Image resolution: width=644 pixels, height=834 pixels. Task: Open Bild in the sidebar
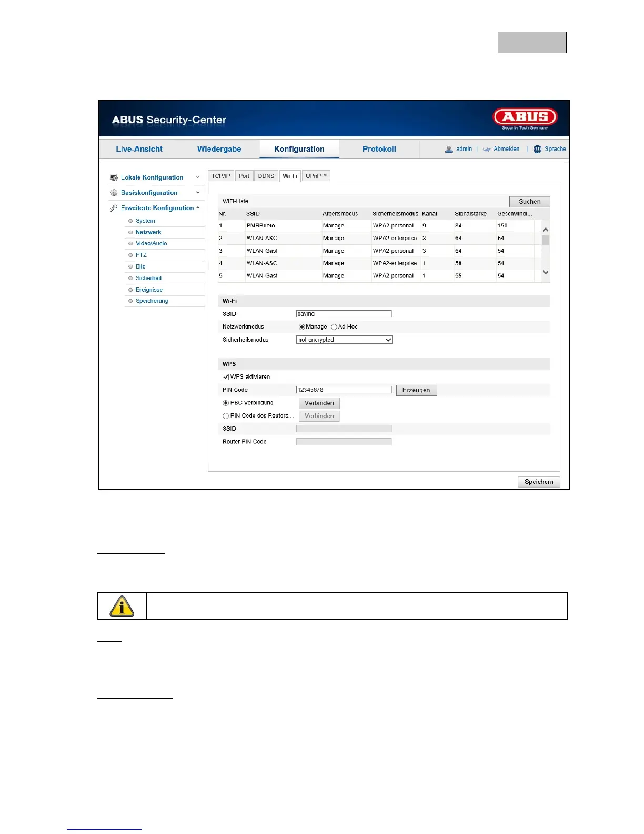140,267
